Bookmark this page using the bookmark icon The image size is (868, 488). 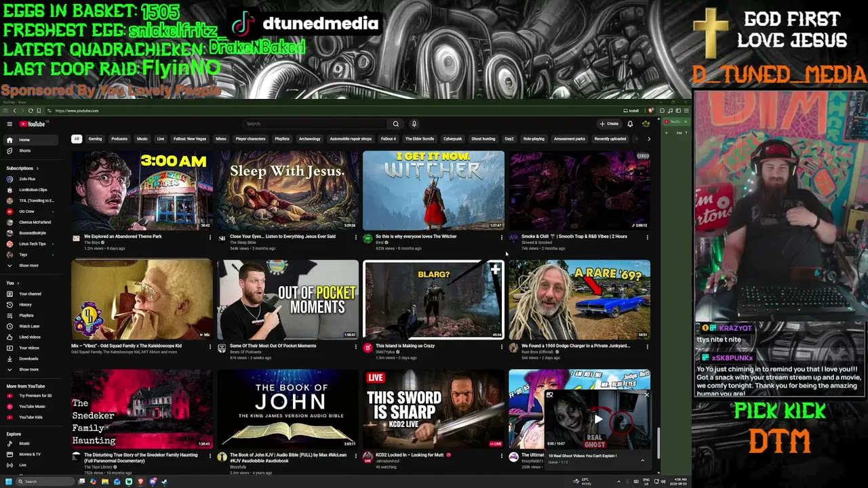(39, 110)
